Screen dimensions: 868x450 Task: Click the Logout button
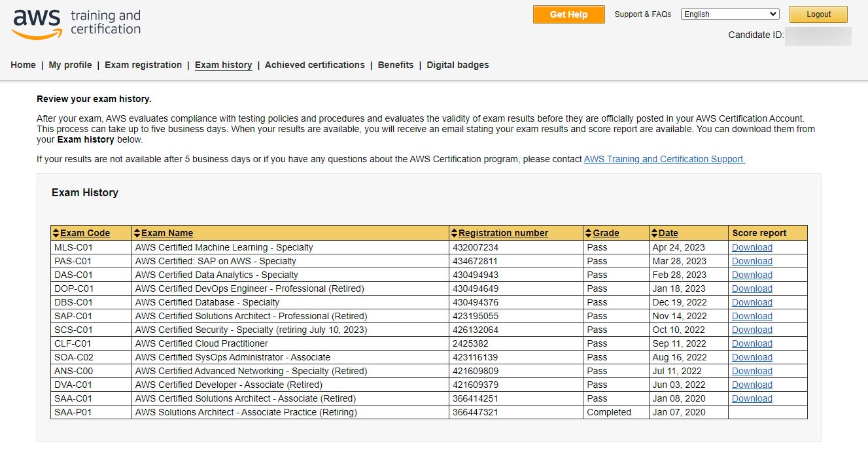pos(818,14)
